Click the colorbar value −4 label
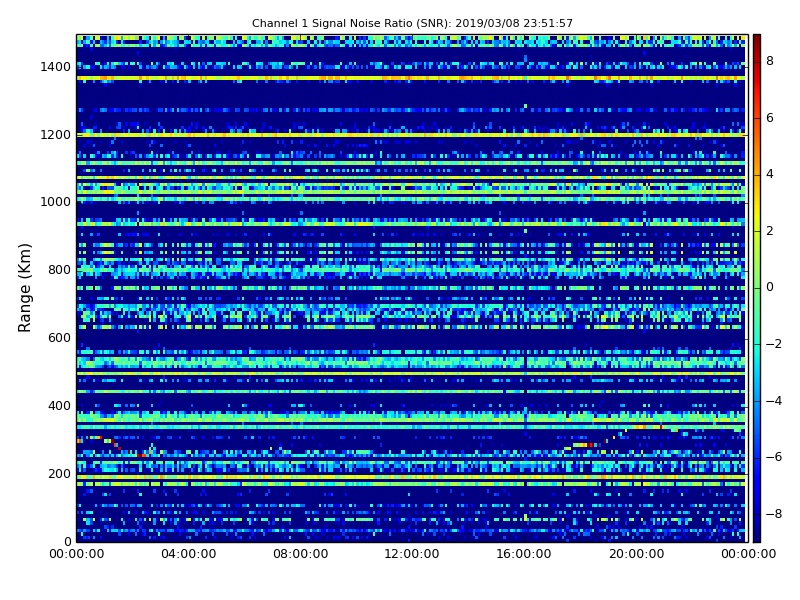 click(774, 401)
